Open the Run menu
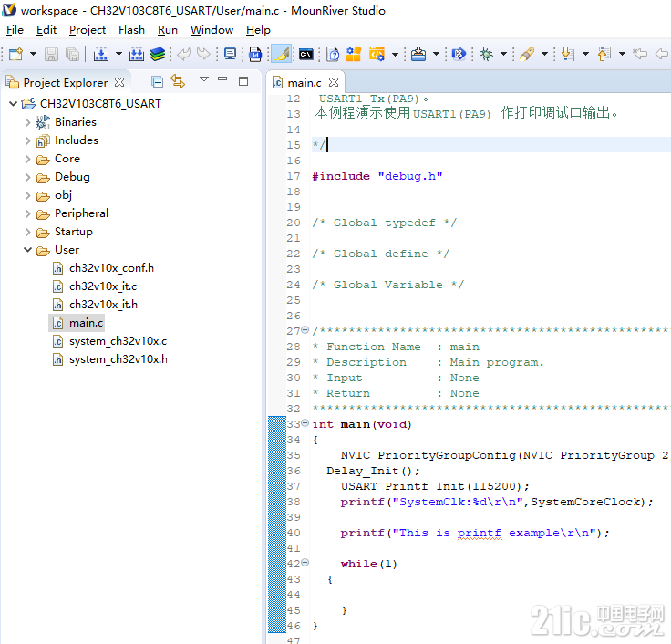 click(168, 30)
